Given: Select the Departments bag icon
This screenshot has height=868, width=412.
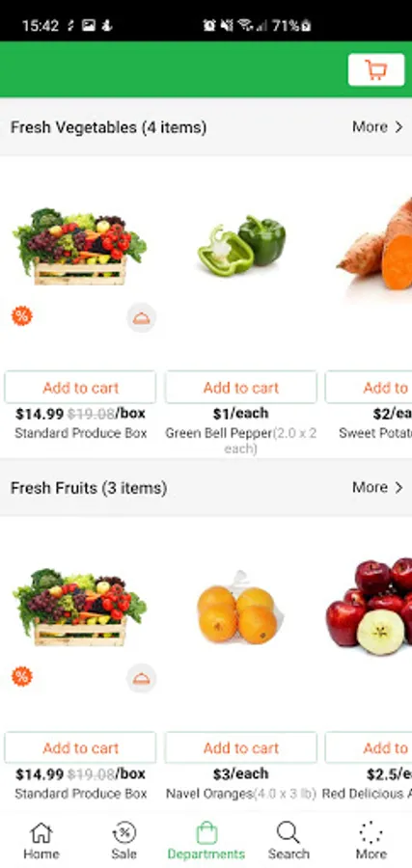Looking at the screenshot, I should click(206, 832).
